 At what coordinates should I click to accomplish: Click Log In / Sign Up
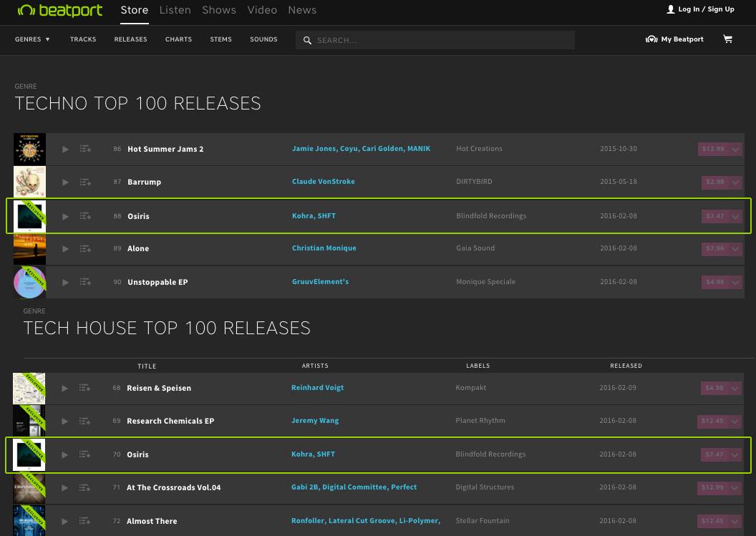click(x=701, y=9)
